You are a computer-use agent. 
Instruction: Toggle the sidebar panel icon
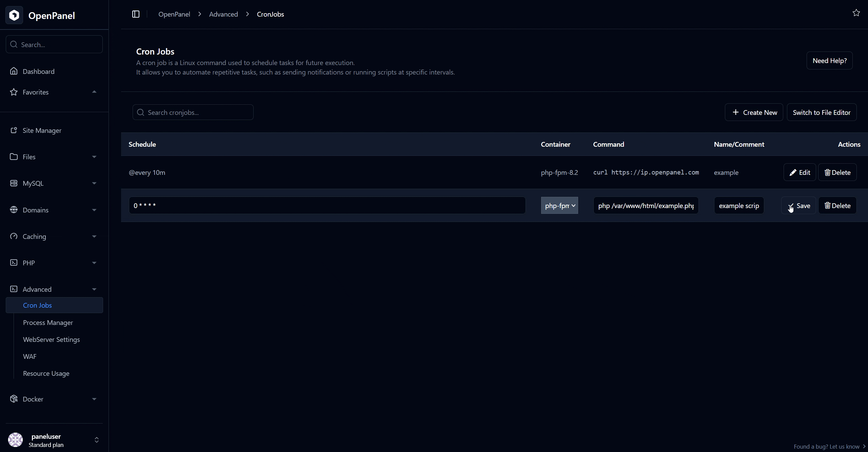(136, 14)
